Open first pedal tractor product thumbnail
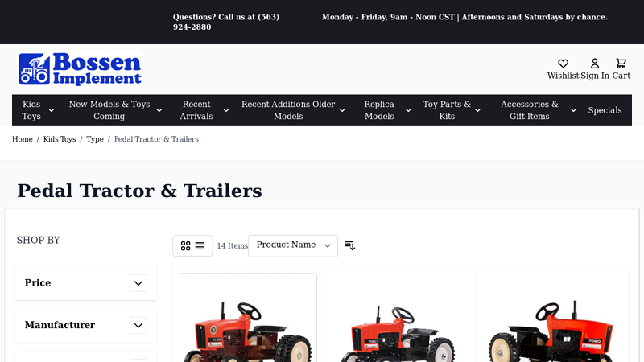The image size is (644, 362). [249, 318]
